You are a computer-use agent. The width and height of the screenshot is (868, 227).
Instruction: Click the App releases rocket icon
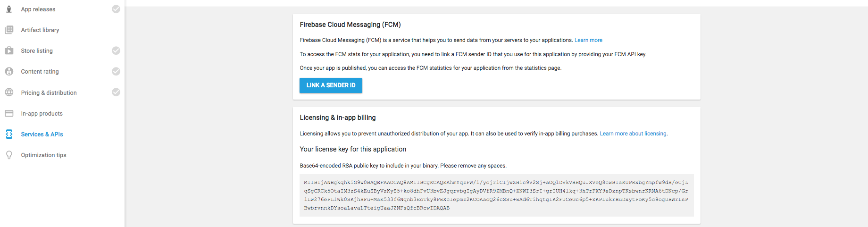[x=9, y=9]
